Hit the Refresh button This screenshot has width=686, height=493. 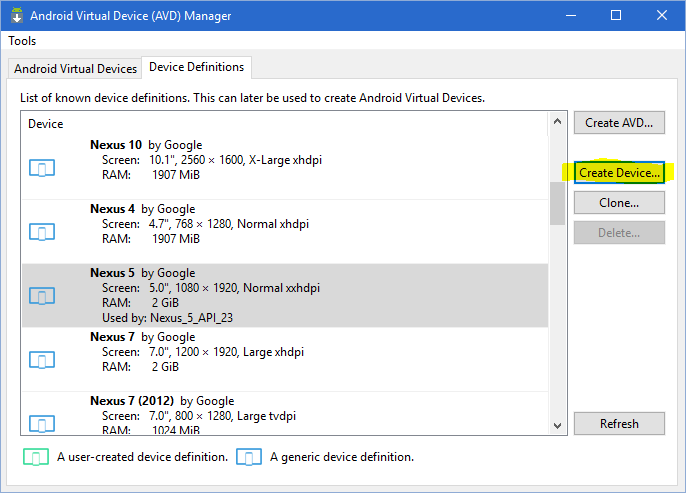coord(619,423)
